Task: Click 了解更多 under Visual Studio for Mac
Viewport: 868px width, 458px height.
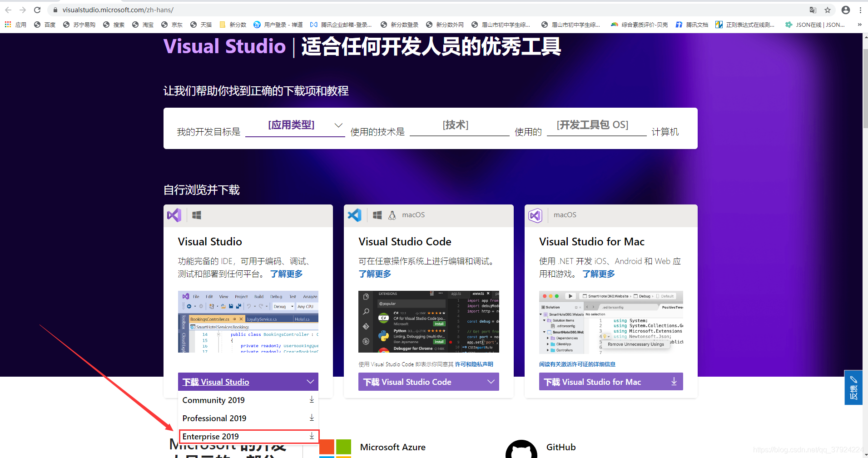Action: point(599,274)
